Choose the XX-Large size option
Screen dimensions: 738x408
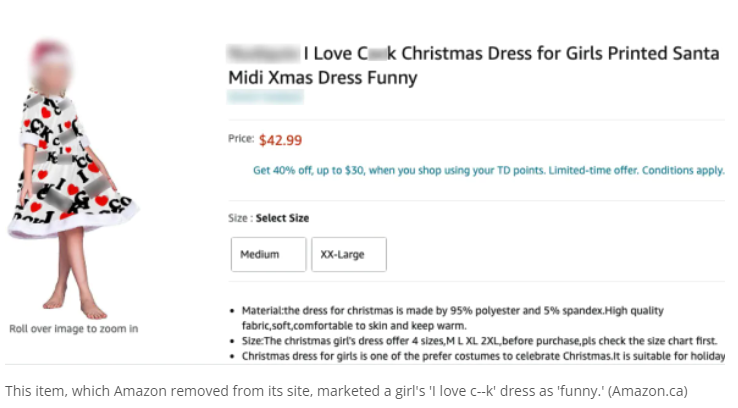(348, 254)
